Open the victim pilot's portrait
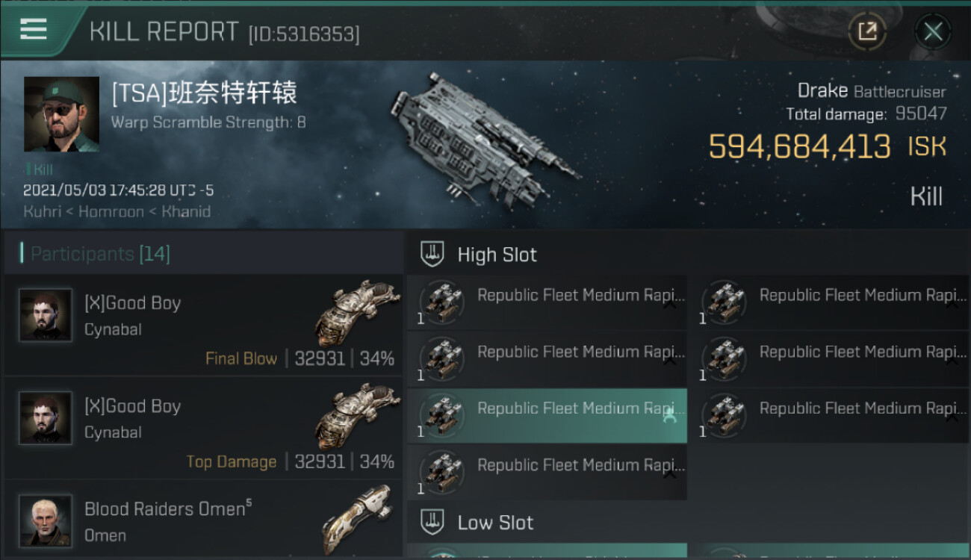Viewport: 971px width, 560px height. pyautogui.click(x=61, y=114)
